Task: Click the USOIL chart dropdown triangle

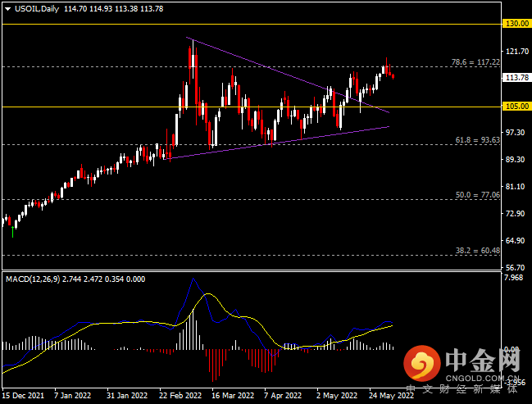Action: (x=7, y=9)
